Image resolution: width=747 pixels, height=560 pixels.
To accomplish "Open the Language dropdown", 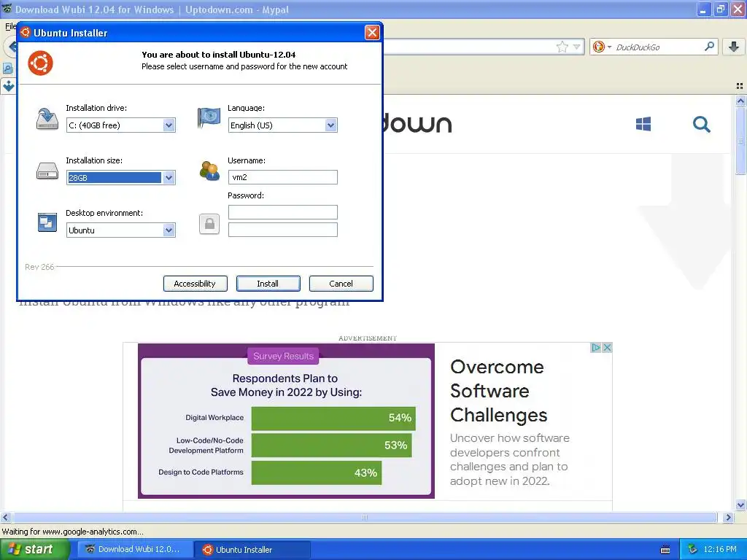I will coord(330,125).
